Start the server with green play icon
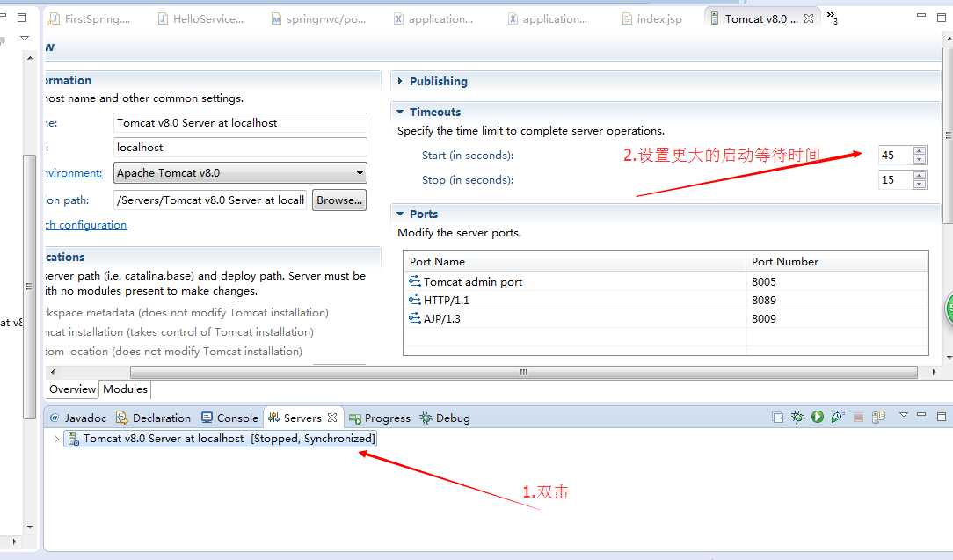 point(818,417)
